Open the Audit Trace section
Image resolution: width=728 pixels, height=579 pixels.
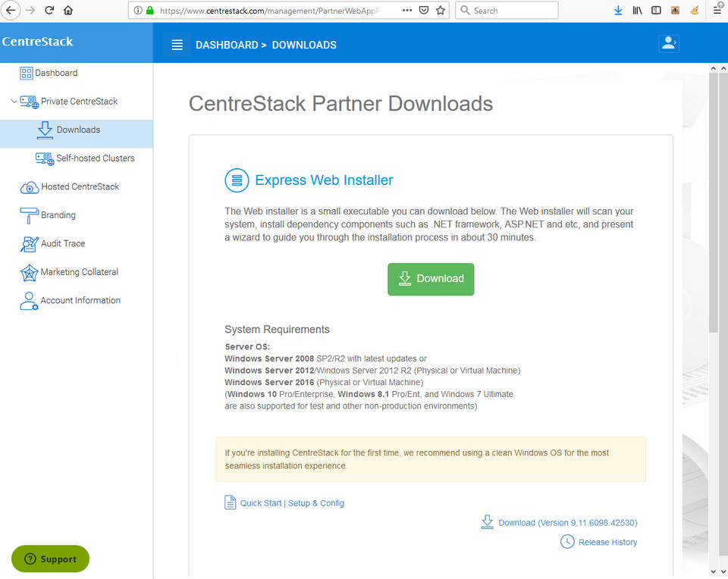[61, 243]
